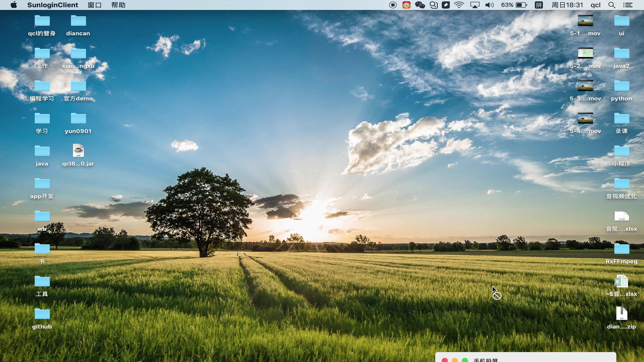Select the wb folder

tap(42, 221)
